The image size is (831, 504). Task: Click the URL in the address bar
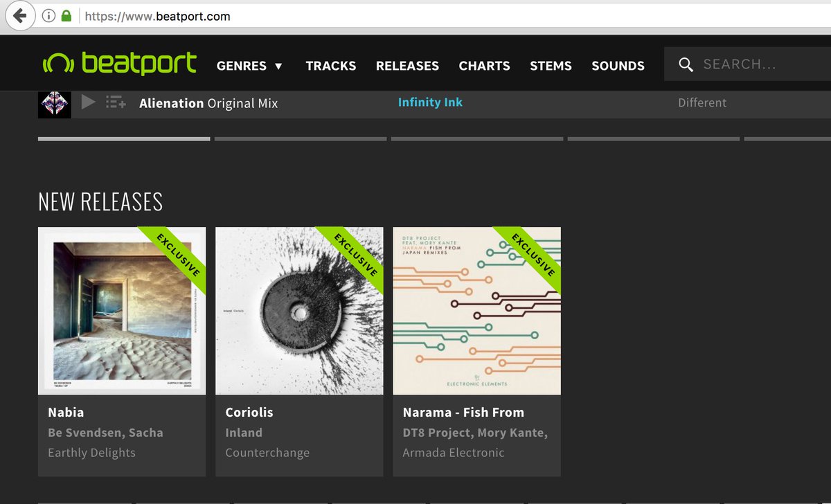coord(158,16)
